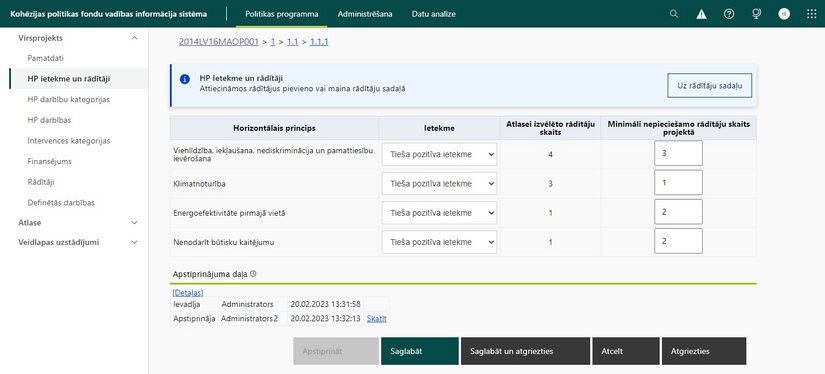Click the Saglabāt button
This screenshot has width=825, height=374.
click(x=419, y=351)
